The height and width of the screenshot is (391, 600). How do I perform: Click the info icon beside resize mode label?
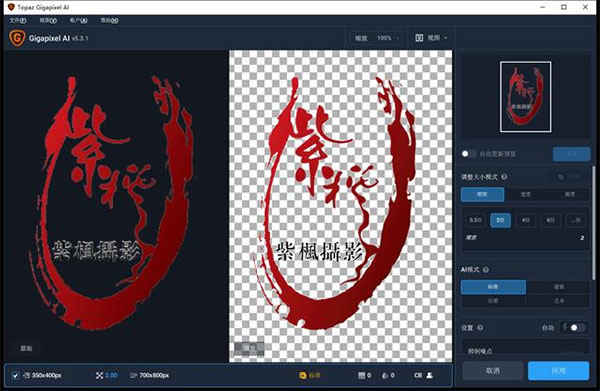504,177
